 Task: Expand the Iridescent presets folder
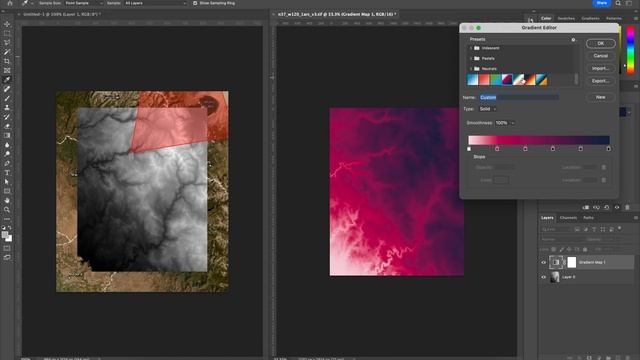click(471, 48)
